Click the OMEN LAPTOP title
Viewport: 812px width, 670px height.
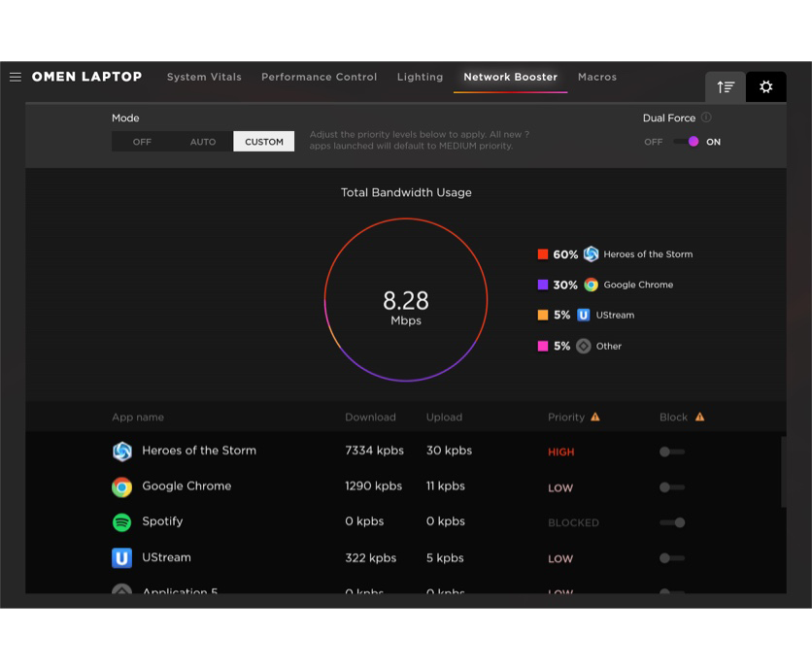87,77
